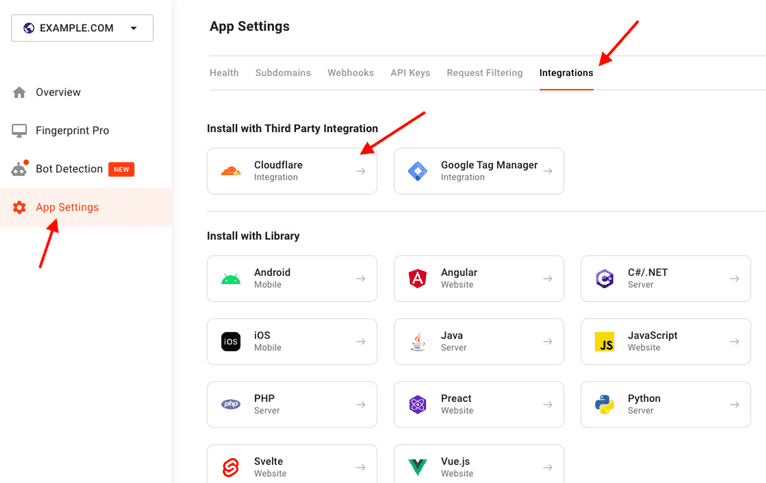Viewport: 766px width, 483px height.
Task: Click the Cloudflare logo icon
Action: [231, 172]
